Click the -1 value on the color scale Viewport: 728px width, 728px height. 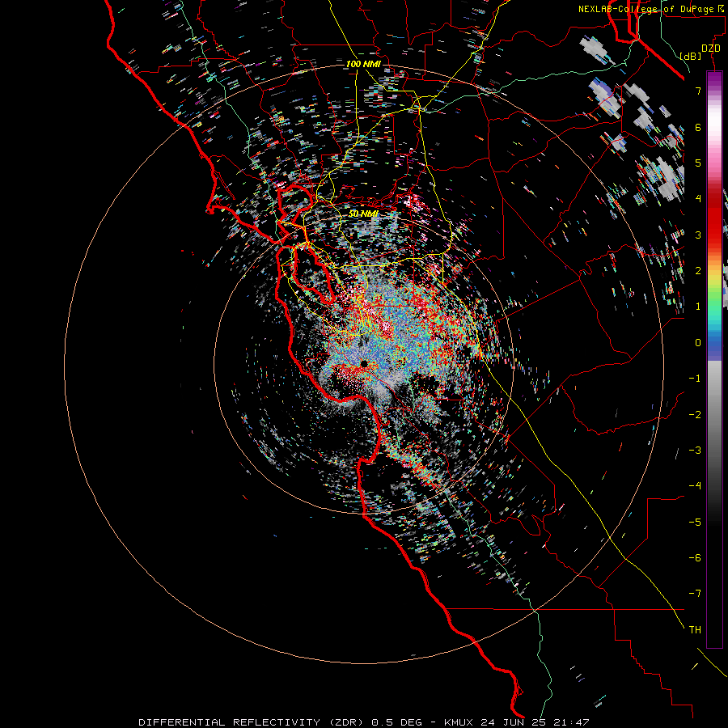coord(695,379)
